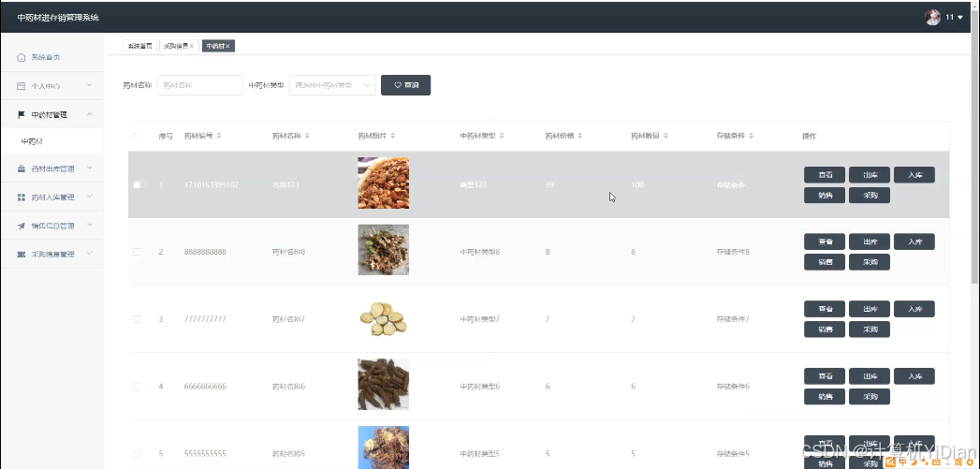Click the 查询 search button

(x=405, y=85)
